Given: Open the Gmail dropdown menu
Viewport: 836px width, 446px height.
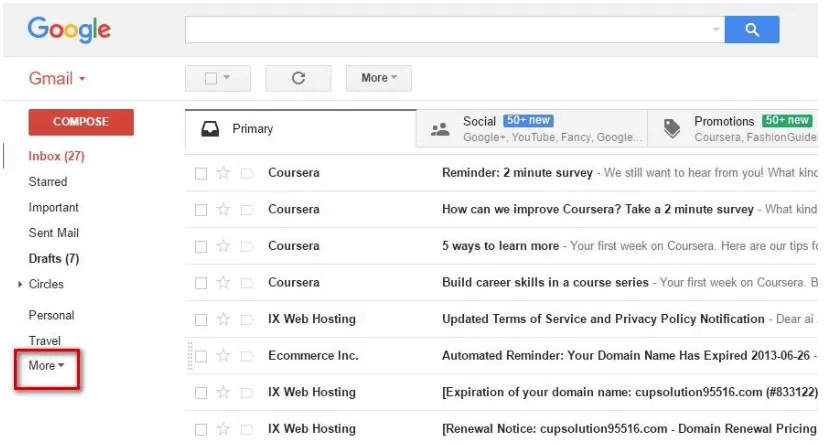Looking at the screenshot, I should click(57, 78).
